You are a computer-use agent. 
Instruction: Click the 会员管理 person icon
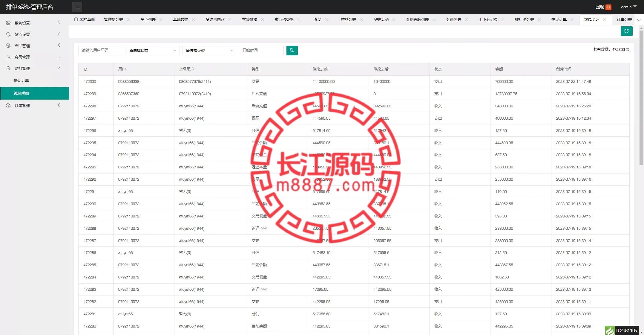coord(8,57)
